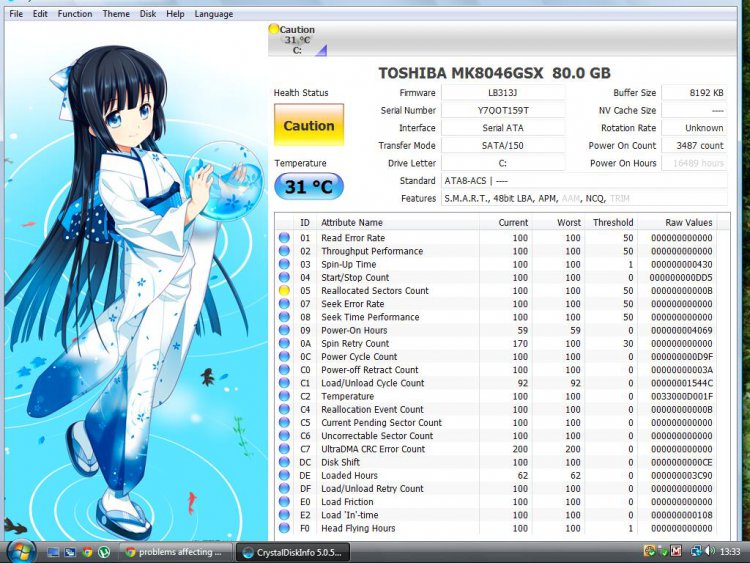Screen dimensions: 750x563
Task: Click the Features field listing S.M.A.R.T.
Action: (584, 199)
